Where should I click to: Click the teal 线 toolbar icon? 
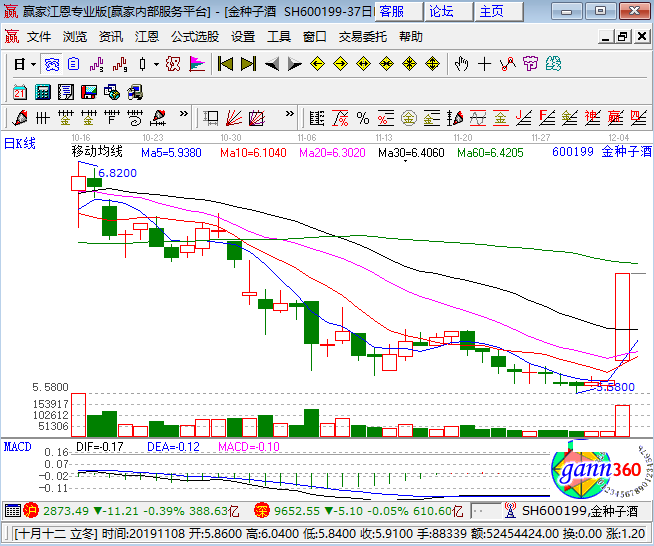[553, 64]
